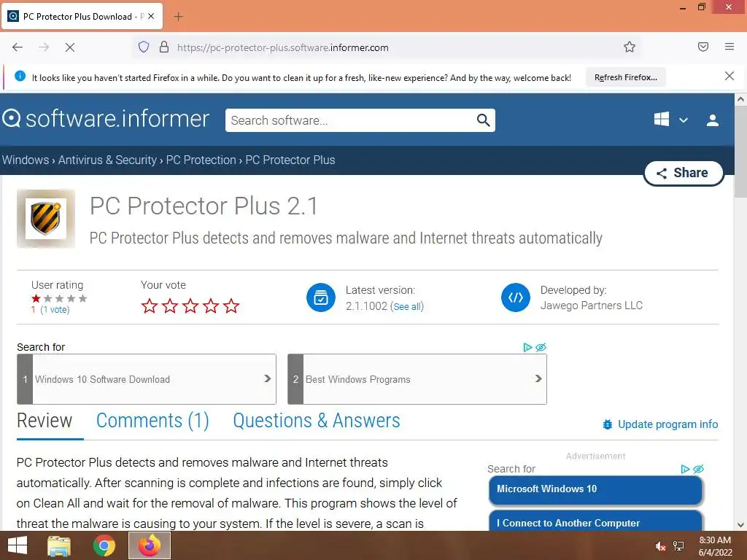View site info via the padlock icon
The width and height of the screenshot is (747, 560).
(x=164, y=47)
